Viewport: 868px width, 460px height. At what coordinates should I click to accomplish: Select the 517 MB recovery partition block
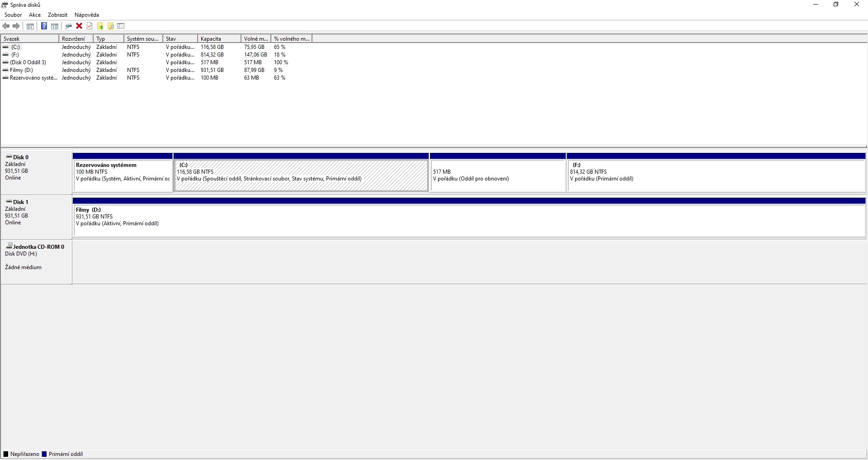498,175
